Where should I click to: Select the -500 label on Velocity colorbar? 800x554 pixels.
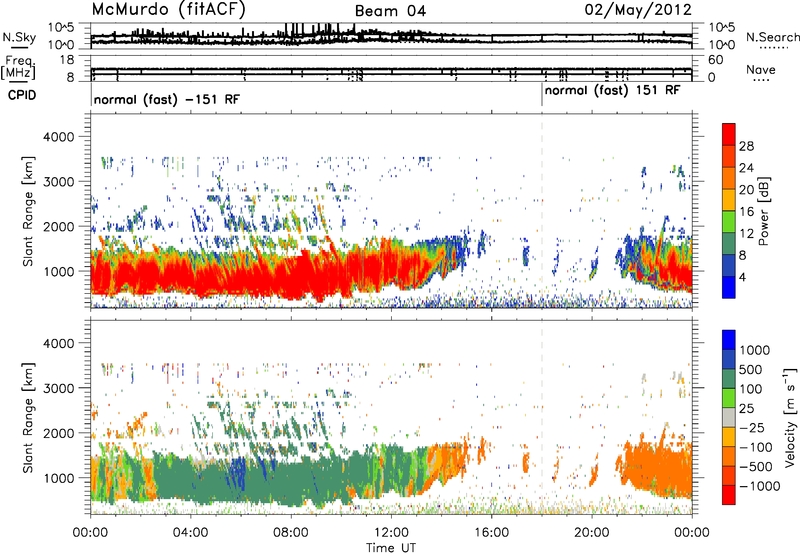756,466
